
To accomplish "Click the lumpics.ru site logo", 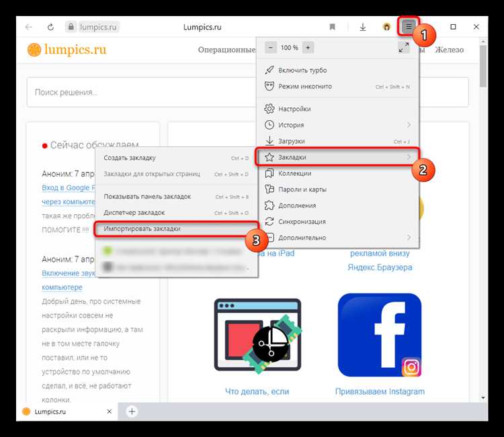I will tap(67, 50).
